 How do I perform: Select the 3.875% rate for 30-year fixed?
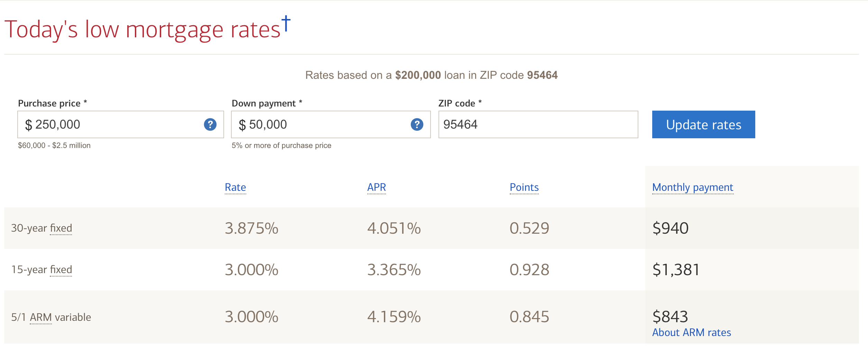tap(252, 228)
